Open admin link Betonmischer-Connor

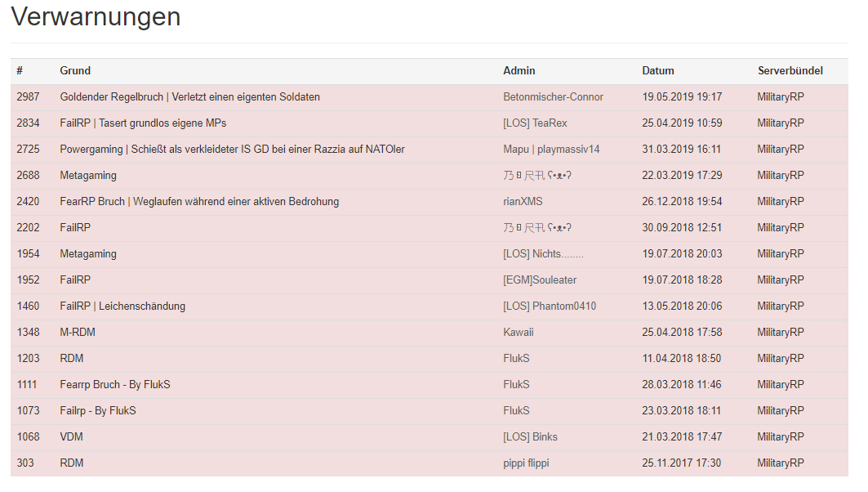point(553,97)
